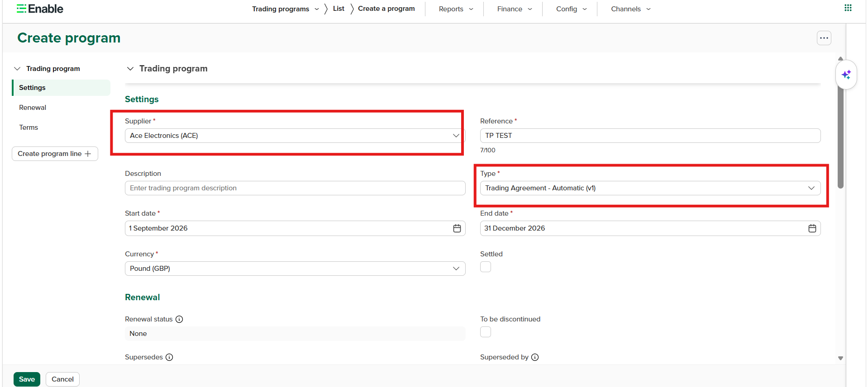Open the Supplier dropdown

click(x=295, y=136)
